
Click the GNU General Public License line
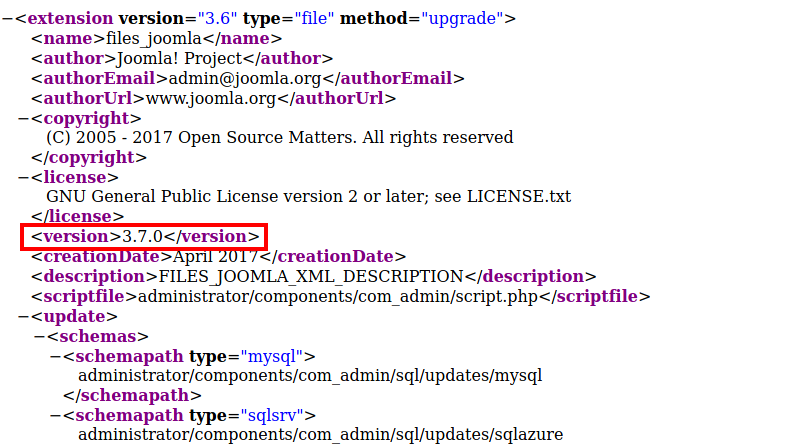pos(309,196)
